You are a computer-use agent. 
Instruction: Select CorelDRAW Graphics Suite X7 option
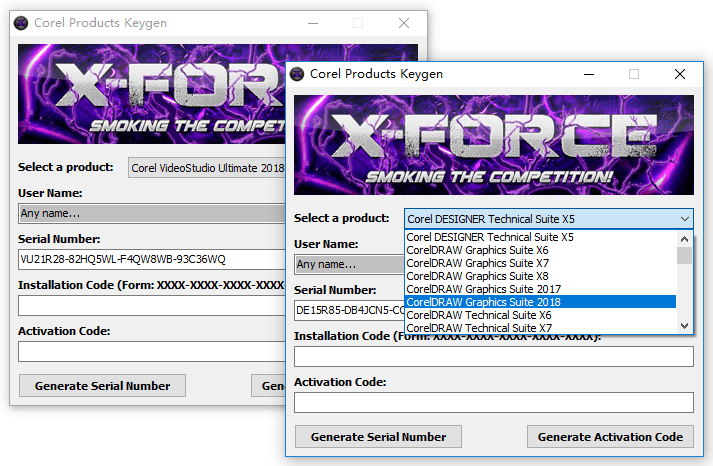click(540, 263)
